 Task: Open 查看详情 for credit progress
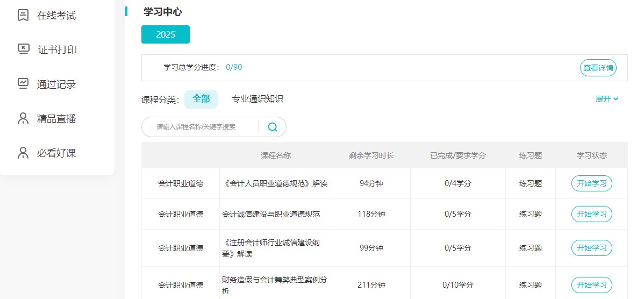[x=598, y=68]
